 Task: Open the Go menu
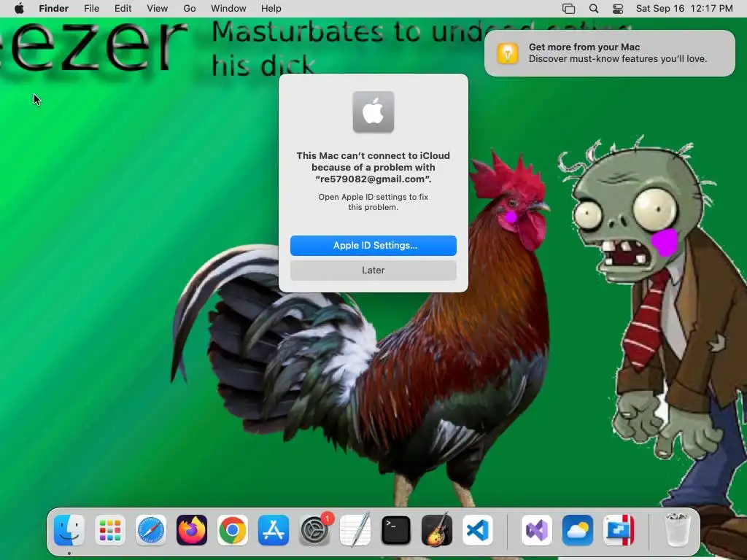[x=190, y=9]
